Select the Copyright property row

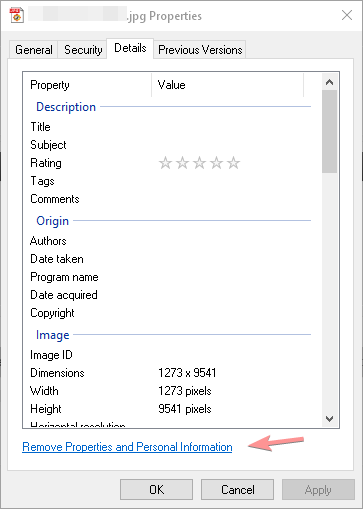click(x=170, y=313)
